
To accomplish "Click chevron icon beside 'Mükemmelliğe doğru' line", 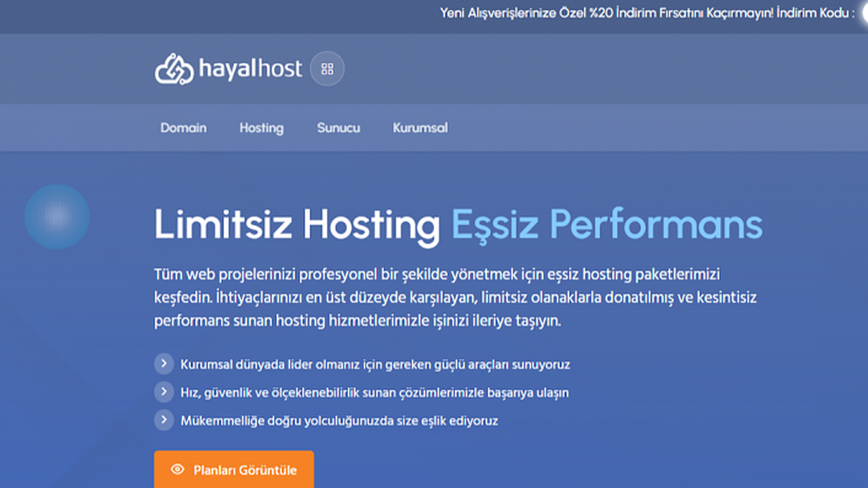I will point(163,420).
